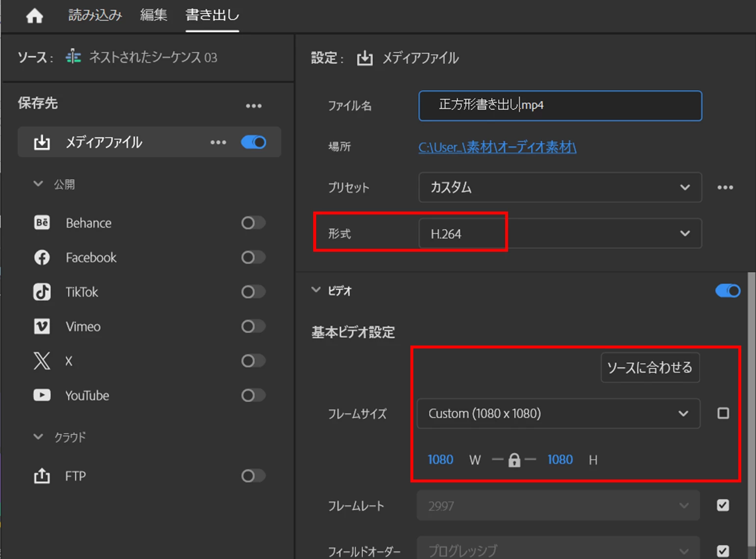Viewport: 756px width, 559px height.
Task: Collapse the クラウド section
Action: click(x=38, y=437)
